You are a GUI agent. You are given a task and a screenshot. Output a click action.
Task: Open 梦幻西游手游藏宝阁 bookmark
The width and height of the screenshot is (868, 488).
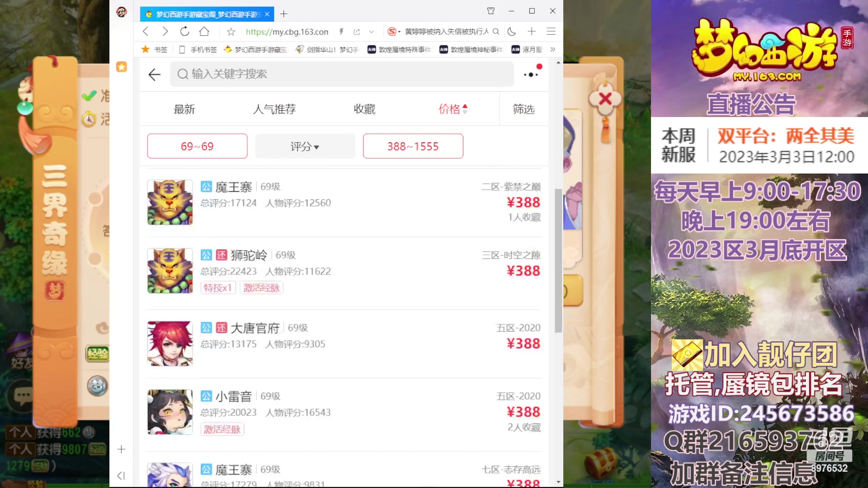click(x=256, y=49)
